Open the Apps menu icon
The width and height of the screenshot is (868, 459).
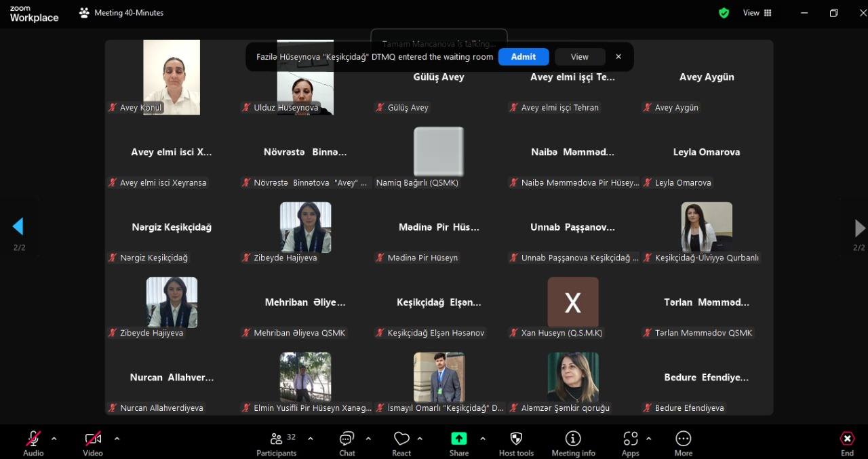(x=630, y=443)
